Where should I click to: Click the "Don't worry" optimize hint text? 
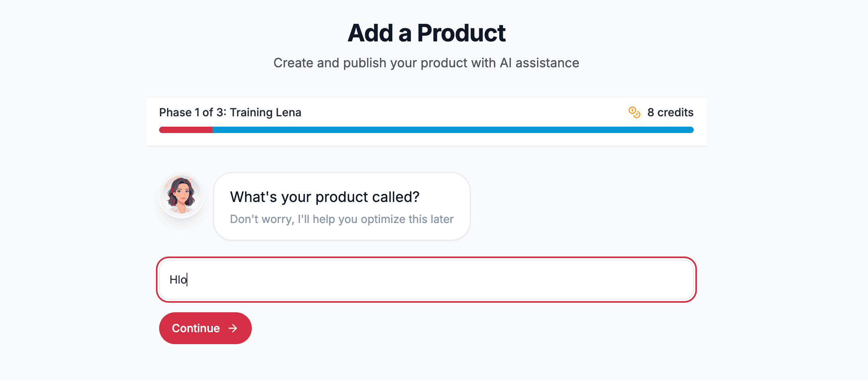click(341, 219)
